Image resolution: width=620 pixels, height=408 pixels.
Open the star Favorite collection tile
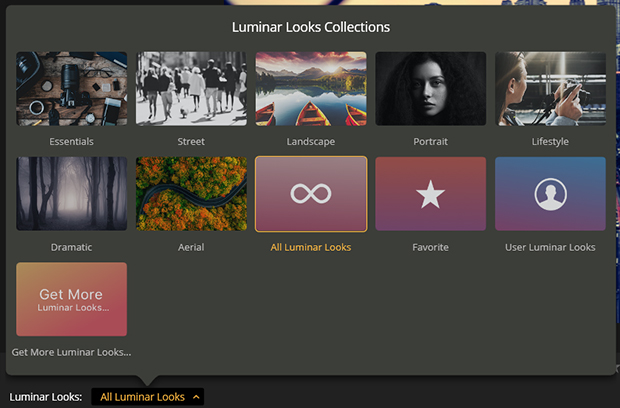(431, 194)
